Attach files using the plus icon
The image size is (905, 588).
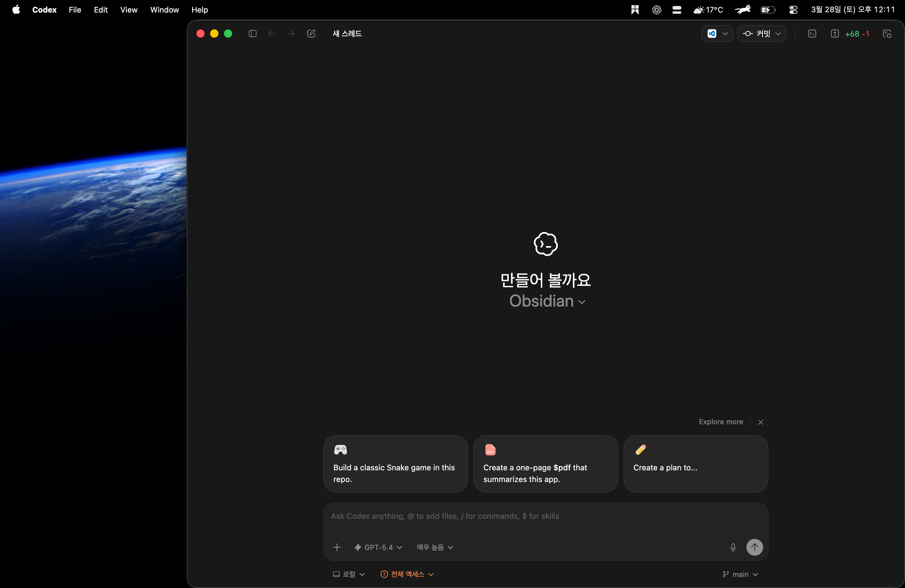[337, 547]
